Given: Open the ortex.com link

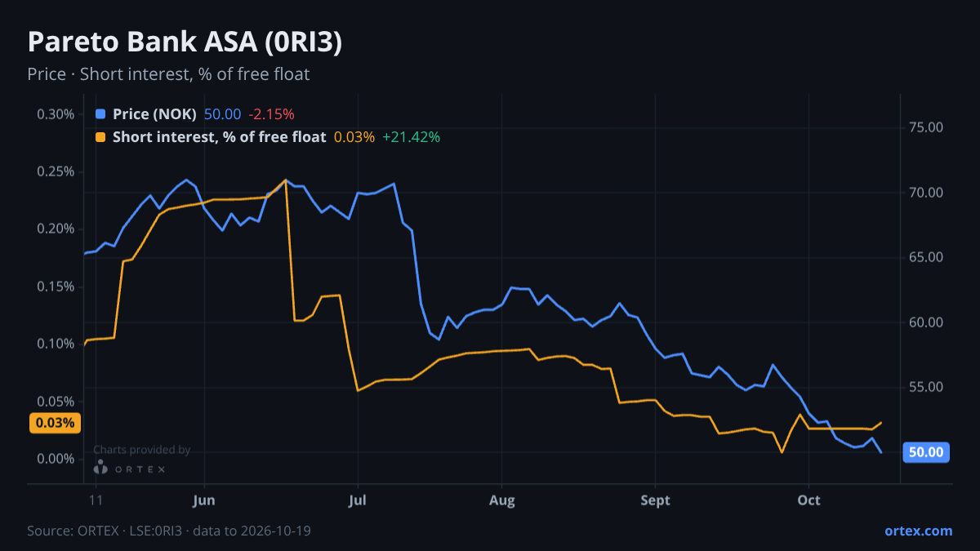Looking at the screenshot, I should click(x=918, y=531).
